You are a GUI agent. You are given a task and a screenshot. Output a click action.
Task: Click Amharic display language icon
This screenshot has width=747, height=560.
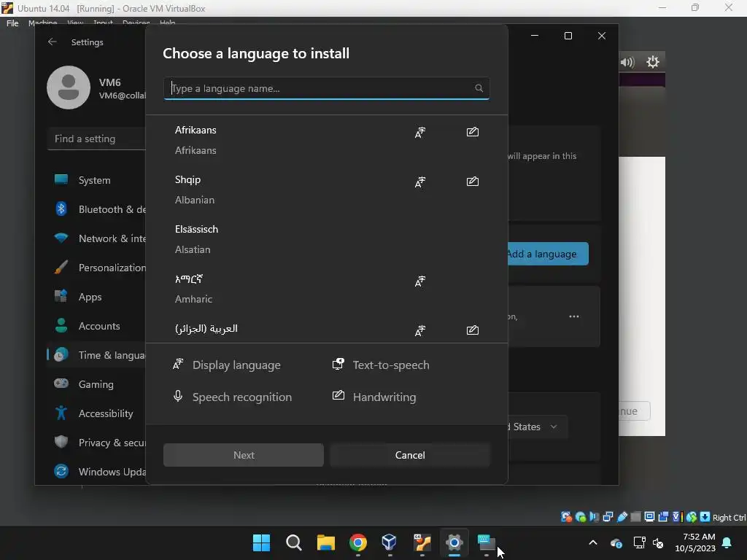click(419, 281)
